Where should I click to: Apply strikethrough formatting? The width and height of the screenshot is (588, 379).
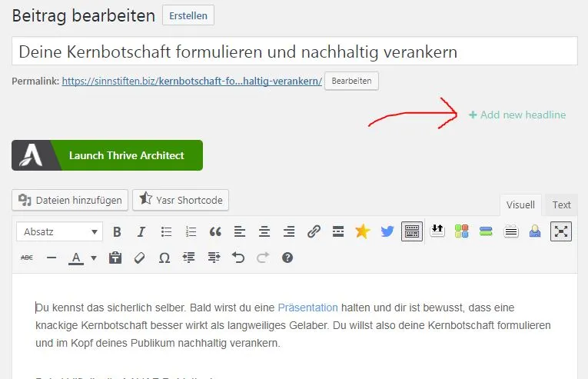(x=27, y=258)
